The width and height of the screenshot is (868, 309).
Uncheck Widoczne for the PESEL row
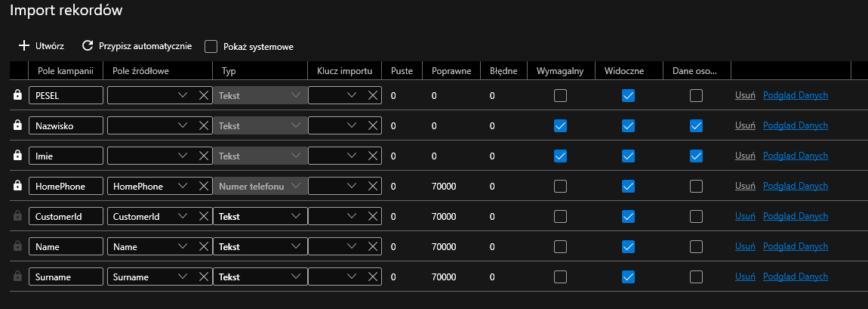628,95
